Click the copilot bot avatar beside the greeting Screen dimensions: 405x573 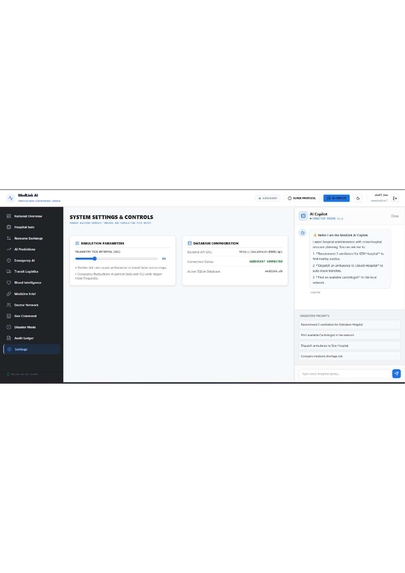coord(302,233)
